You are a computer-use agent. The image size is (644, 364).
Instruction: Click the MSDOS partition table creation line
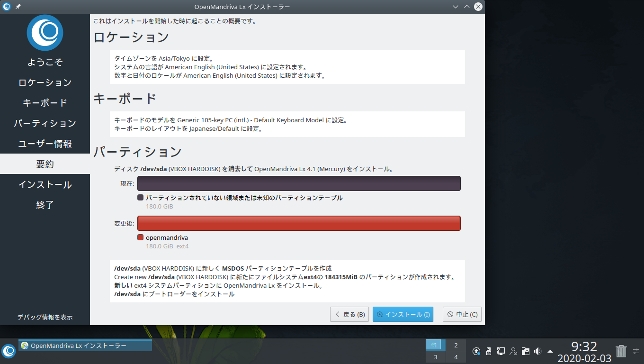pyautogui.click(x=223, y=268)
